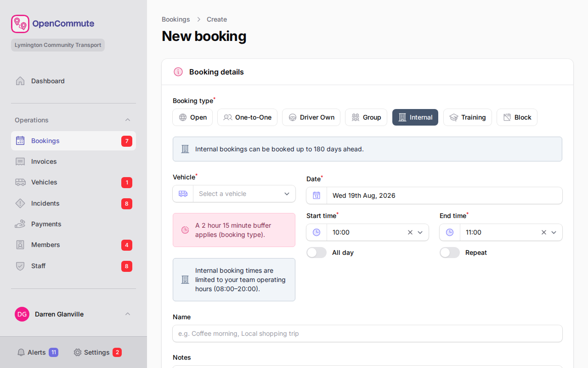Open the End time dropdown arrow

(554, 232)
